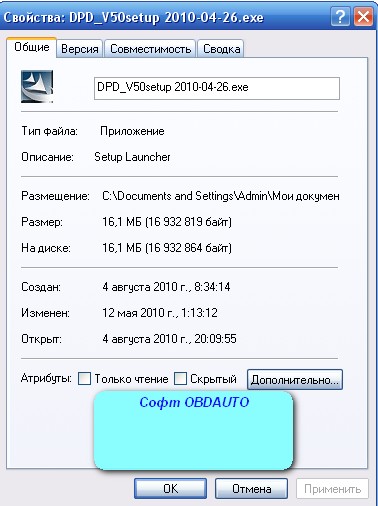Click the Размещение file path text

[x=221, y=196]
